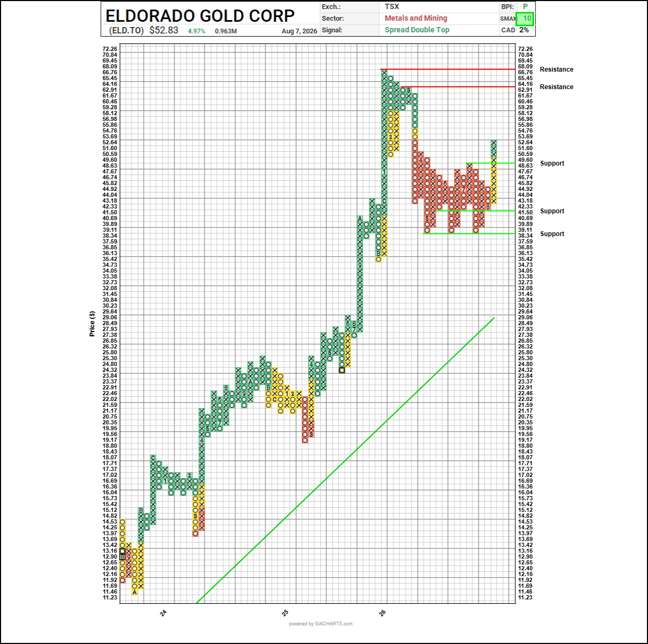Click 29.06 on the left price axis
648x644 pixels.
pyautogui.click(x=110, y=317)
